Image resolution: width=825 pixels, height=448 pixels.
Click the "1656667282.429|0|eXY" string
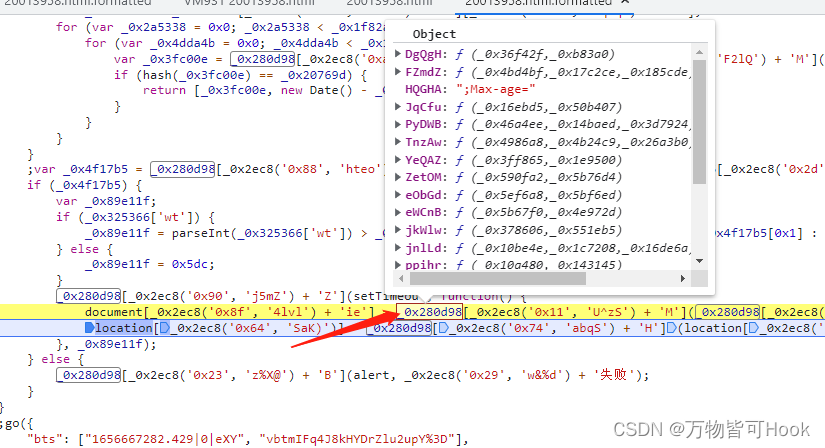[168, 439]
